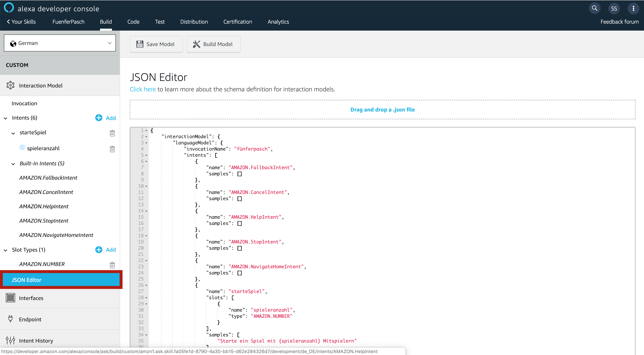This screenshot has width=644, height=355.
Task: Select AMAZON.HelpIntent in the sidebar
Action: coord(44,206)
